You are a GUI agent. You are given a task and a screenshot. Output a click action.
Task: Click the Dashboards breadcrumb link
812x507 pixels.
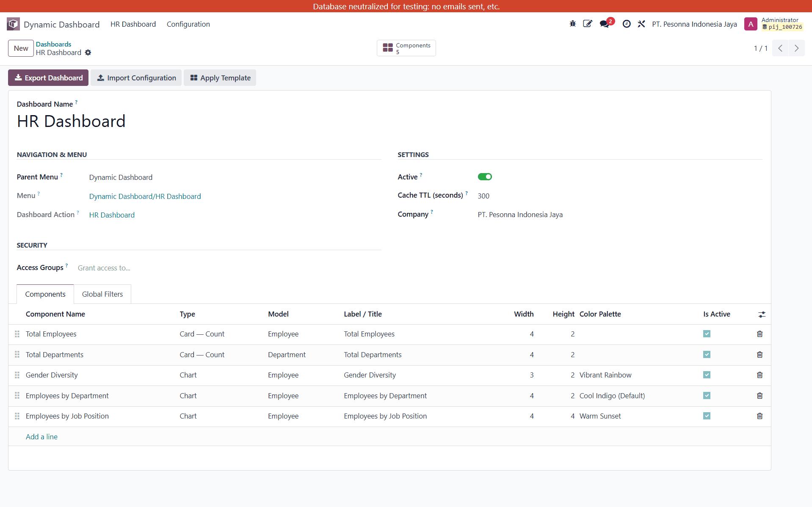tap(53, 44)
